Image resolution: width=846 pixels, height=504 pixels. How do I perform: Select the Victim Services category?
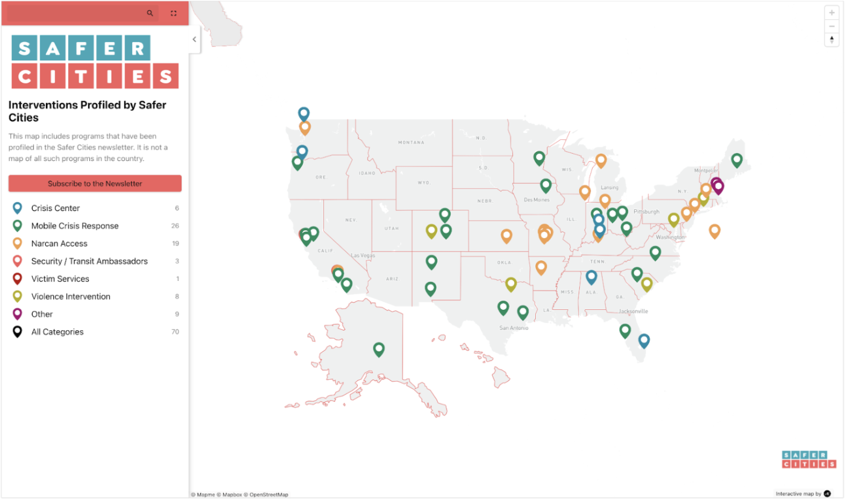(95, 279)
